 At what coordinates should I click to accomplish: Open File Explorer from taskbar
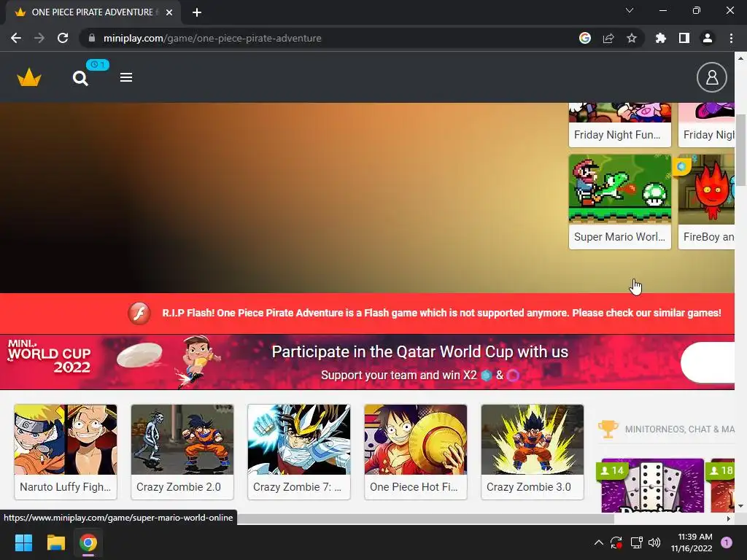pyautogui.click(x=55, y=542)
